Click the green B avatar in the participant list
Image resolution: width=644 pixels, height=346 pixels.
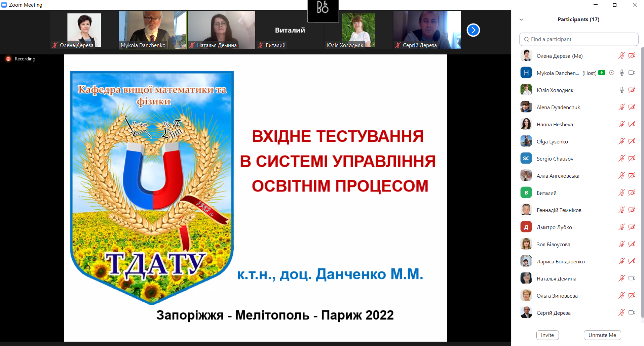[526, 193]
